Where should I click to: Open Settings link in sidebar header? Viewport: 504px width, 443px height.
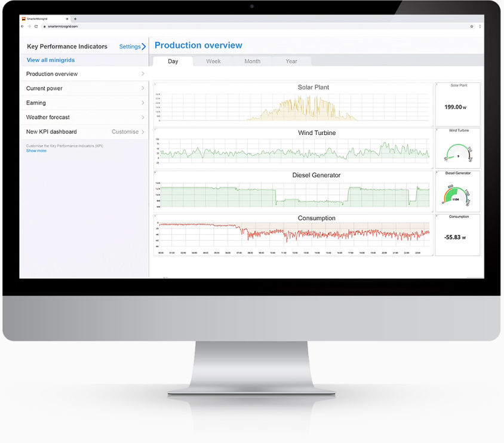coord(130,47)
